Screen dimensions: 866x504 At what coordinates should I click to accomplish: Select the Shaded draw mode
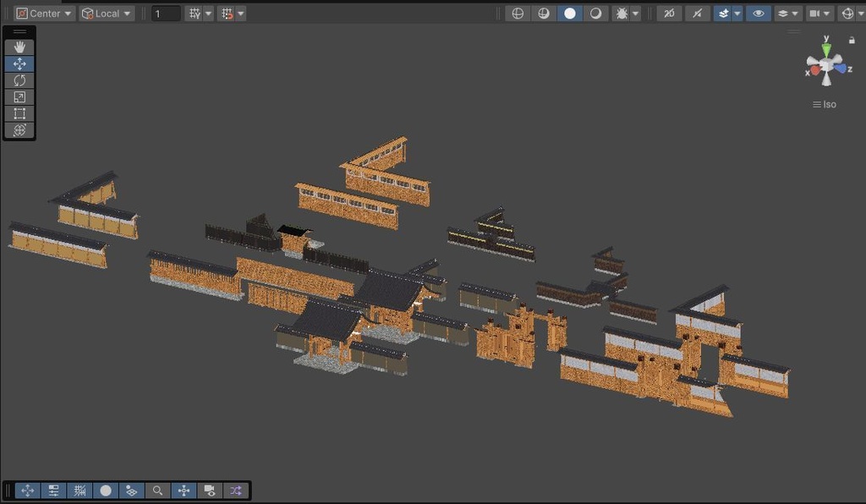click(569, 14)
